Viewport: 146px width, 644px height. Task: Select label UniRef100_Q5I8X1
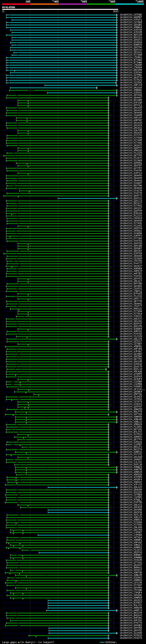131,53
